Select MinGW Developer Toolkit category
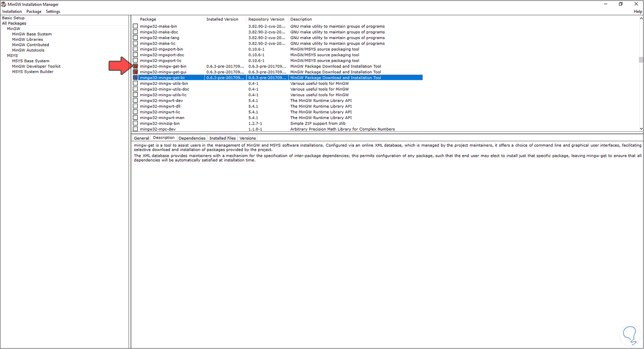644x349 pixels. (x=36, y=66)
